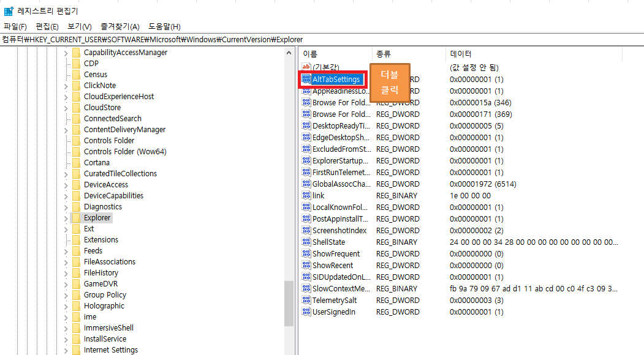Click the tree pane scroll up arrow
Image resolution: width=644 pixels, height=355 pixels.
289,53
